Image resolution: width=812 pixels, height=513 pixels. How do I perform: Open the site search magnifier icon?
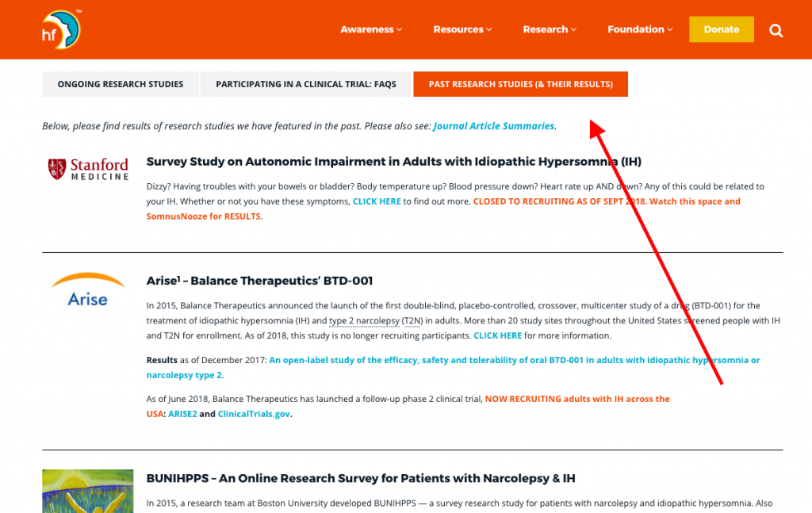click(x=776, y=31)
